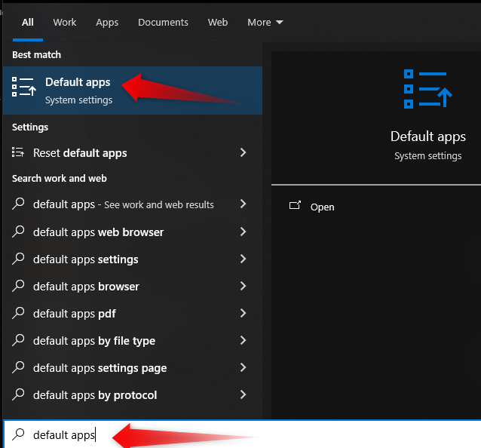Expand chevron for 'default apps by file type'

click(243, 340)
